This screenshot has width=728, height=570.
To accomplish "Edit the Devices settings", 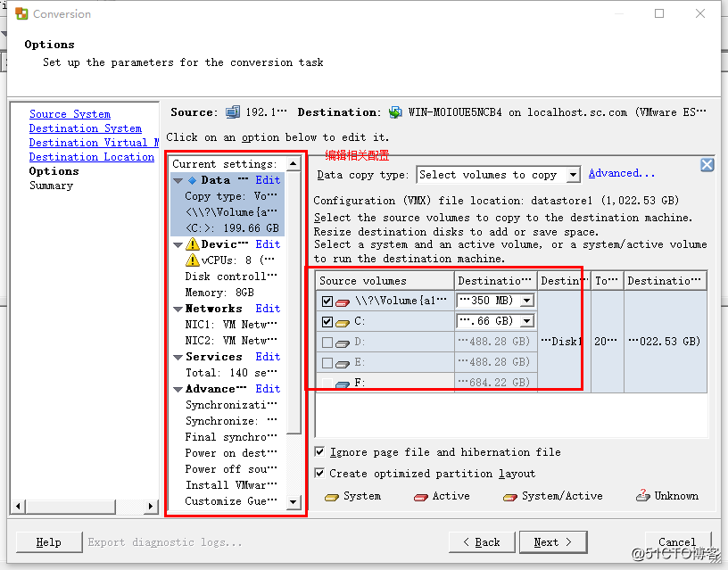I will [x=268, y=244].
